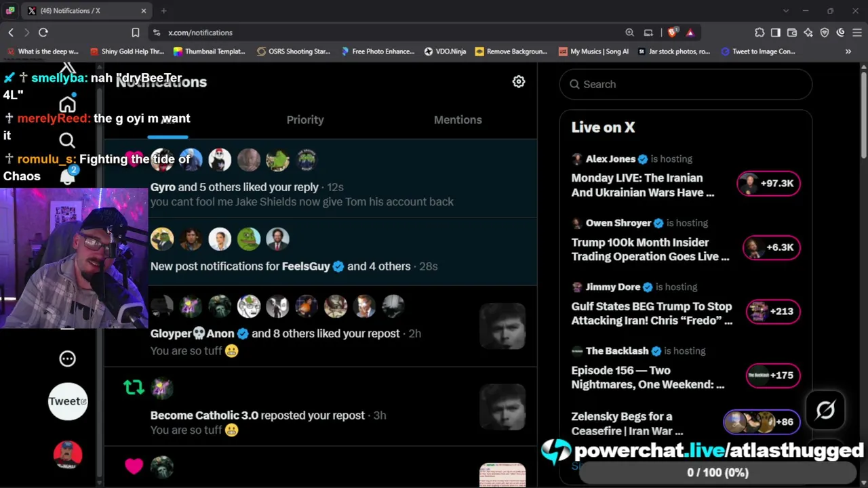
Task: Click the pink heart icon near page bottom
Action: (x=134, y=466)
